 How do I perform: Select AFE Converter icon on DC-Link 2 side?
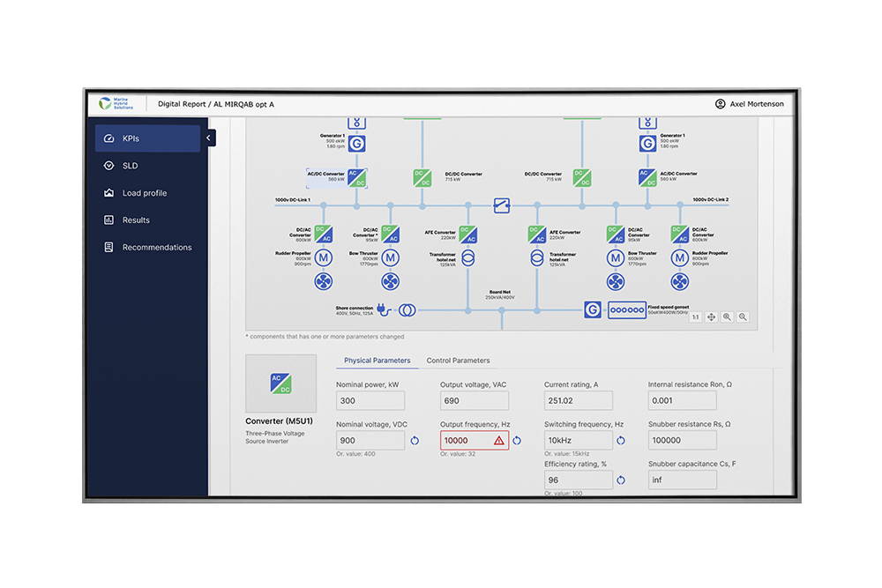(537, 234)
